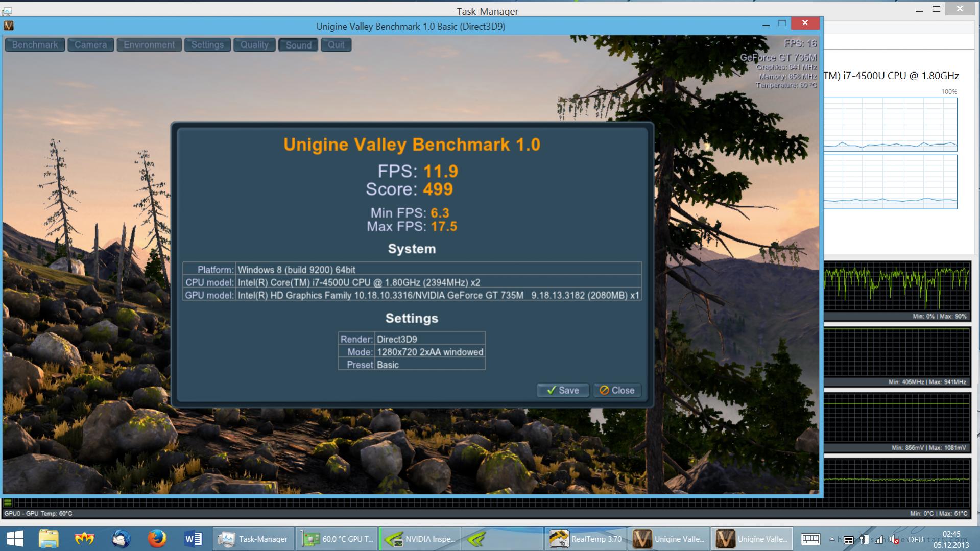Click the GPU model row in results
This screenshot has height=551, width=980.
[x=412, y=295]
